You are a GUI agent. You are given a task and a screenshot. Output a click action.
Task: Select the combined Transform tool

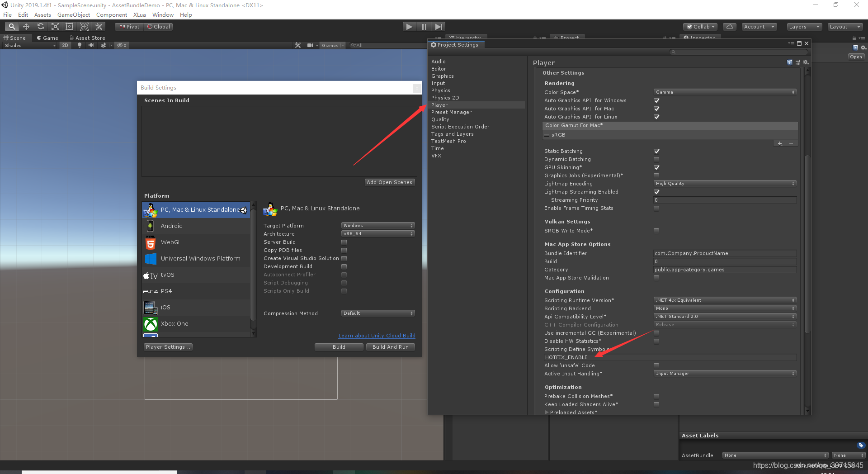84,27
